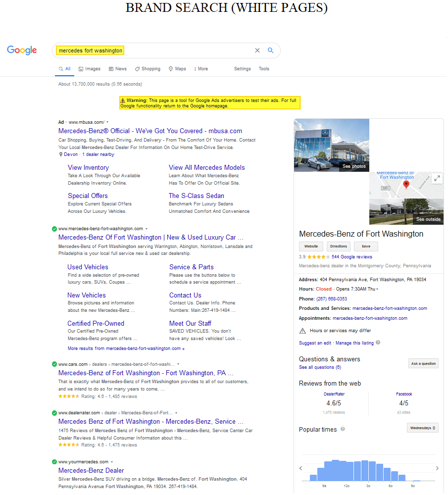Click the red map pin marker

[x=406, y=185]
